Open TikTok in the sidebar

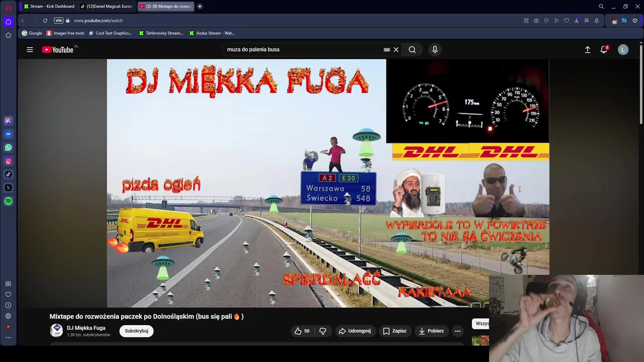pos(8,174)
